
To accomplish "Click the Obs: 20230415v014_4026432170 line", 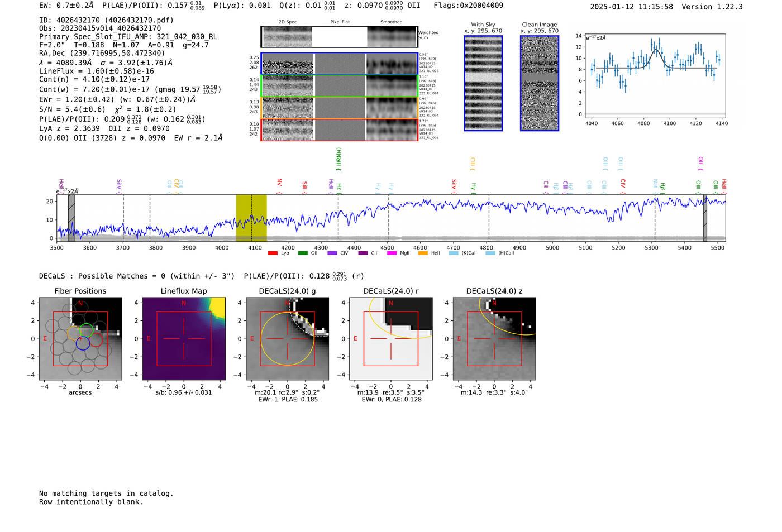I will tap(100, 28).
